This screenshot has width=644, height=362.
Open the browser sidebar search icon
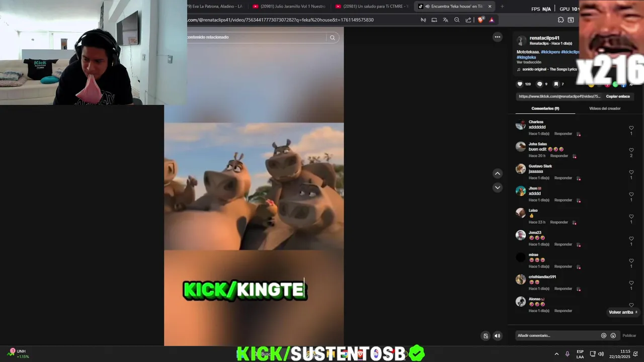point(571,20)
